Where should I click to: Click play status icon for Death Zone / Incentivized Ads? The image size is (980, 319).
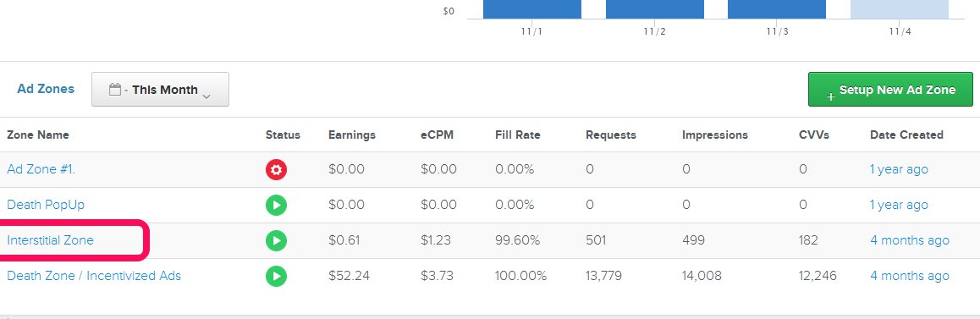(x=276, y=276)
